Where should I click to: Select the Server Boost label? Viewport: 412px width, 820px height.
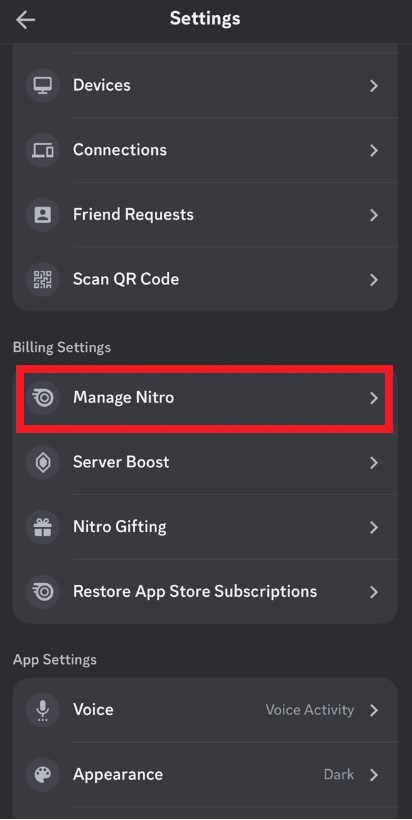pyautogui.click(x=121, y=462)
